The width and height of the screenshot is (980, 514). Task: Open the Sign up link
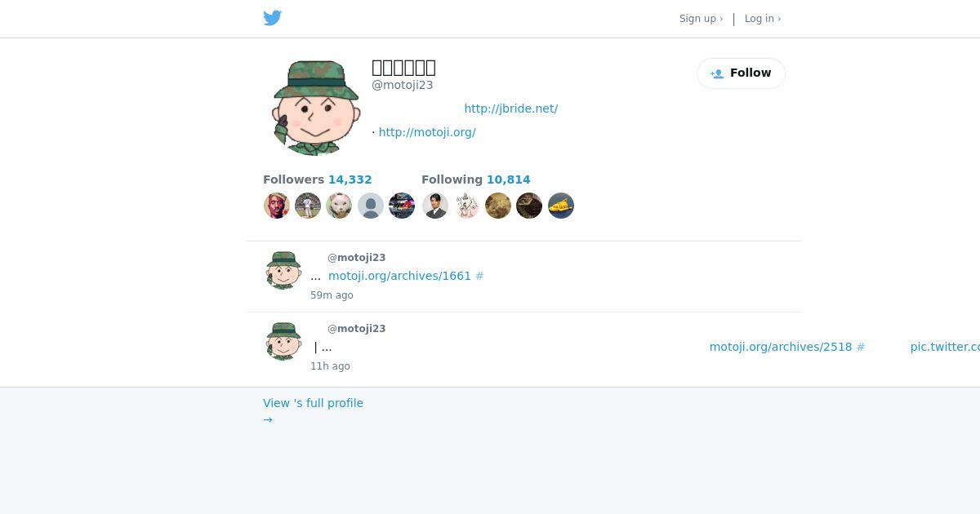pyautogui.click(x=701, y=19)
